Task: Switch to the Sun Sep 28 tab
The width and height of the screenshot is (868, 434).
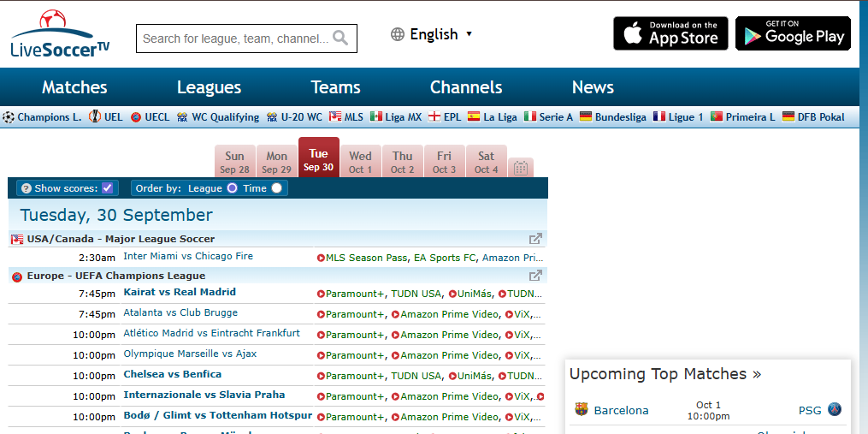Action: click(x=234, y=162)
